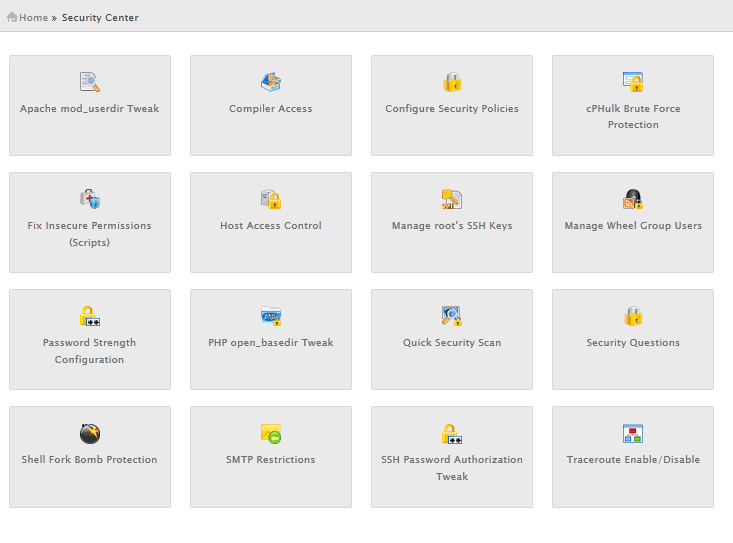Screen dimensions: 733x543
Task: Choose Quick Security Scan label
Action: click(x=452, y=343)
